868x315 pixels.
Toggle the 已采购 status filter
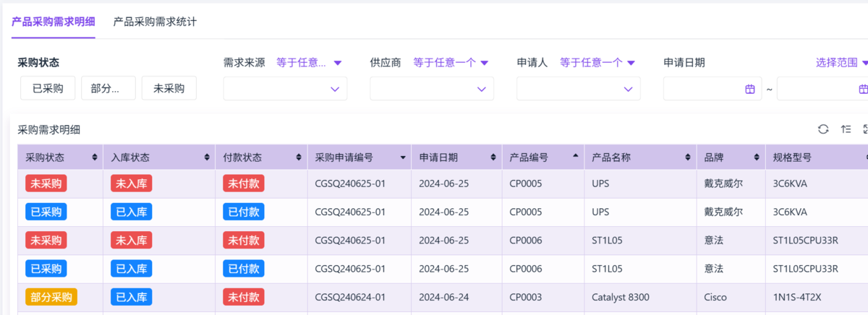coord(48,88)
